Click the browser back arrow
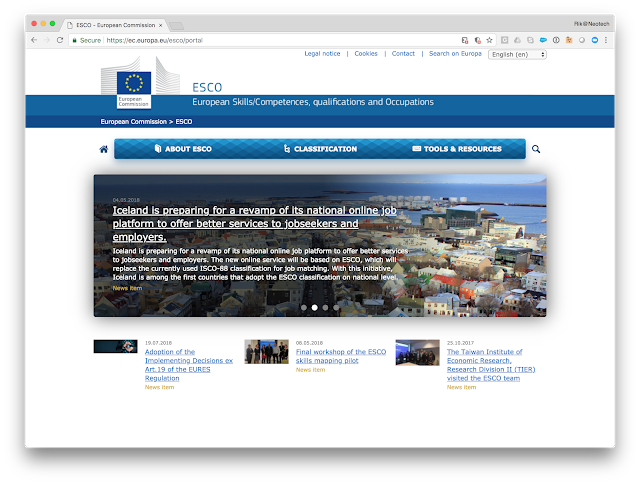 [x=34, y=40]
